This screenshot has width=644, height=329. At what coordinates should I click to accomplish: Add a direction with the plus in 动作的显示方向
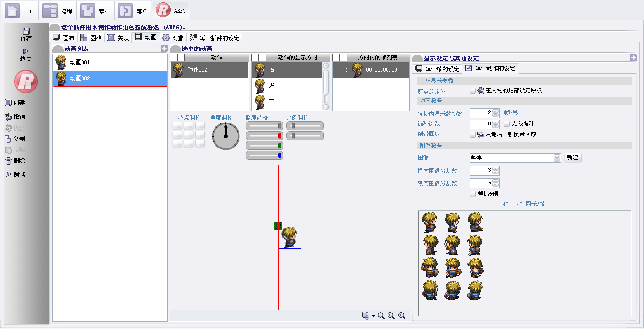pos(255,58)
